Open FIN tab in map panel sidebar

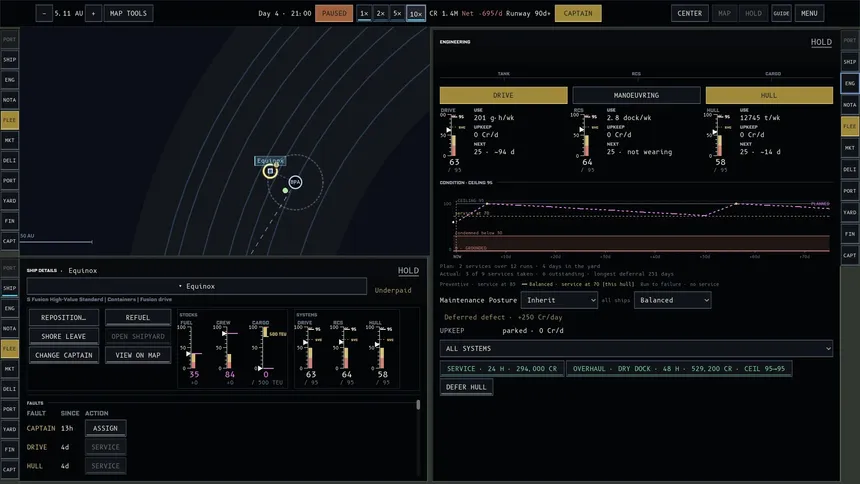point(9,221)
